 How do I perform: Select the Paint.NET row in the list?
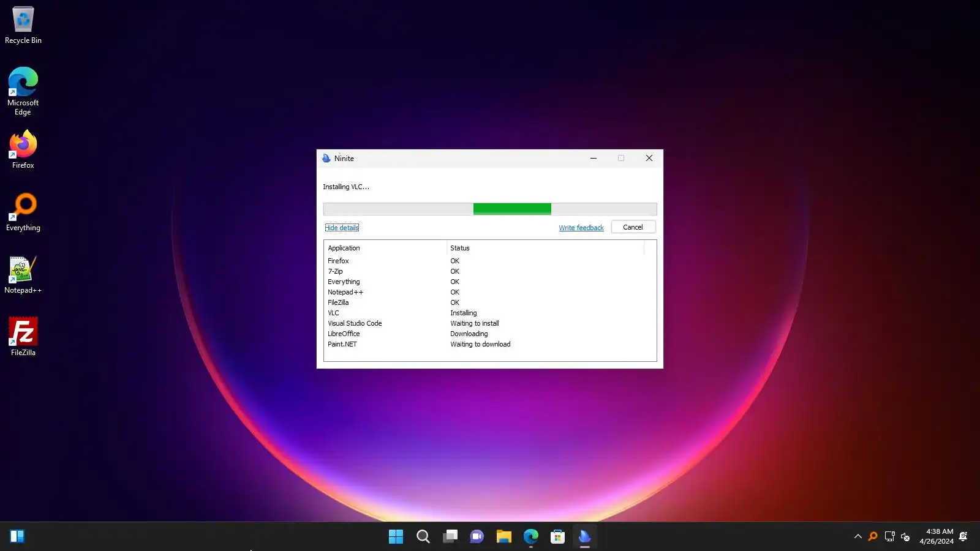pos(490,345)
